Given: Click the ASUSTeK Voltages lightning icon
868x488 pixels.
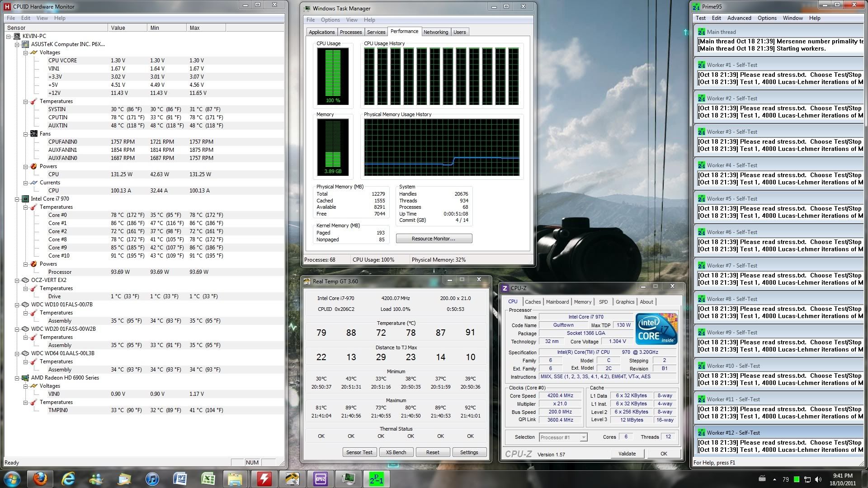Looking at the screenshot, I should coord(33,52).
